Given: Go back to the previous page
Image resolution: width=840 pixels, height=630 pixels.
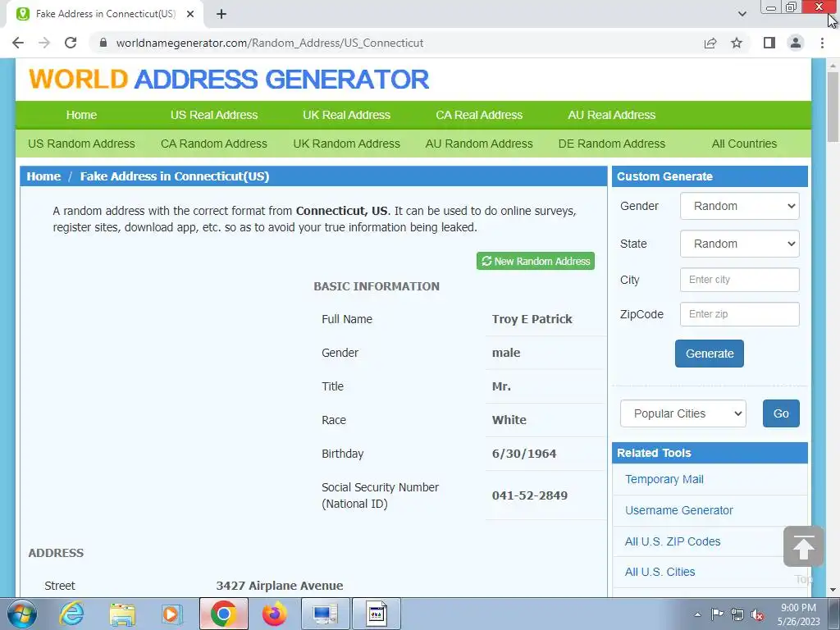Looking at the screenshot, I should (x=18, y=43).
